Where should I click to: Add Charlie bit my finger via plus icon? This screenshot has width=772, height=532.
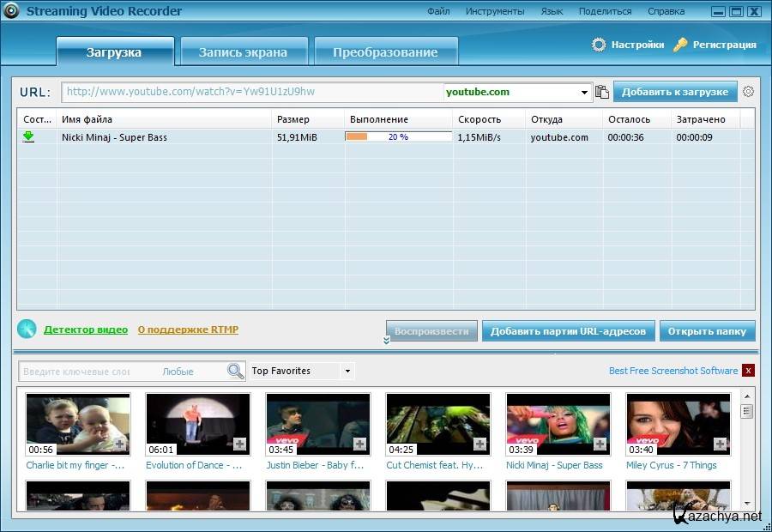119,444
